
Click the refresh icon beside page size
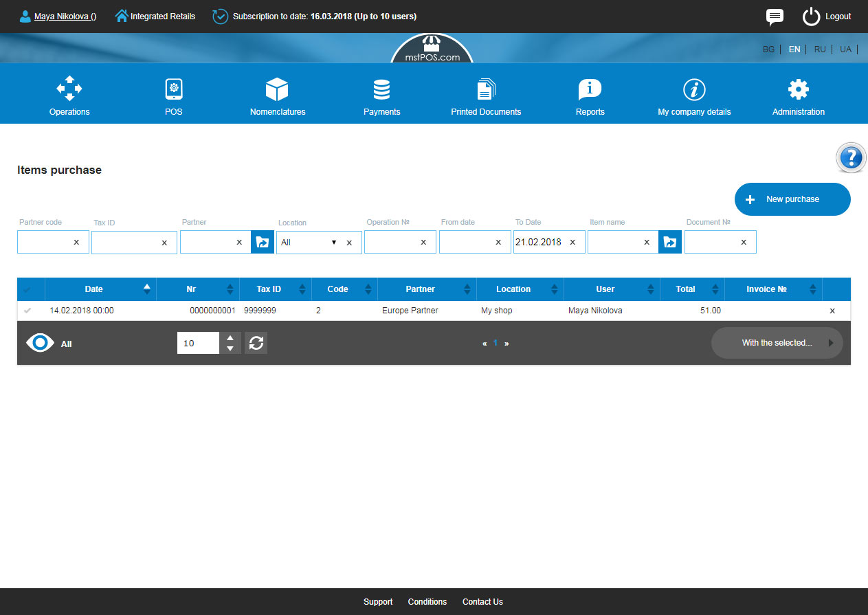256,343
